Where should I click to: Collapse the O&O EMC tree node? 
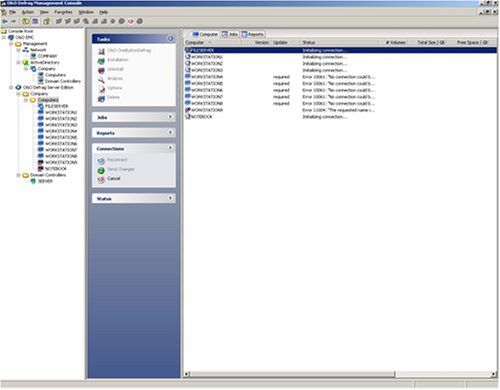coord(4,37)
